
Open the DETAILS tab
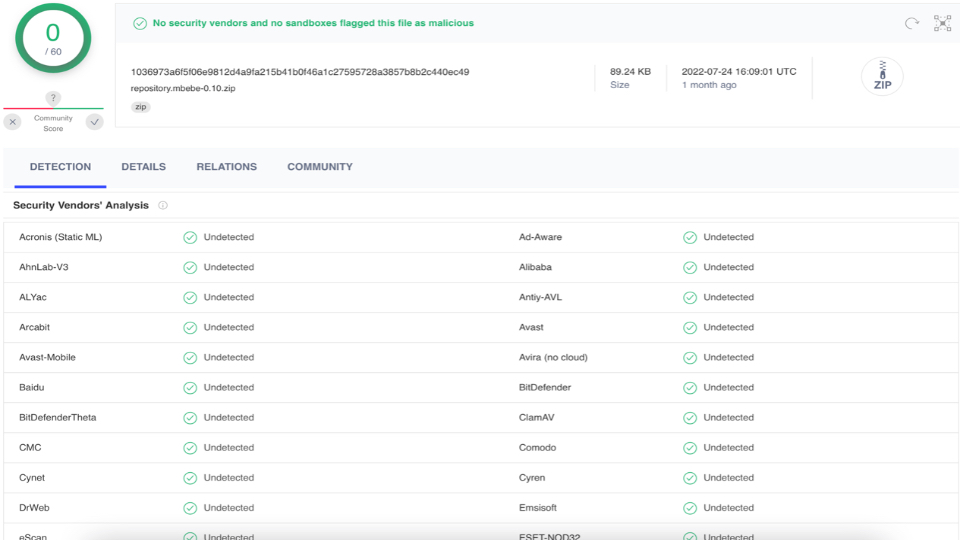(x=143, y=167)
